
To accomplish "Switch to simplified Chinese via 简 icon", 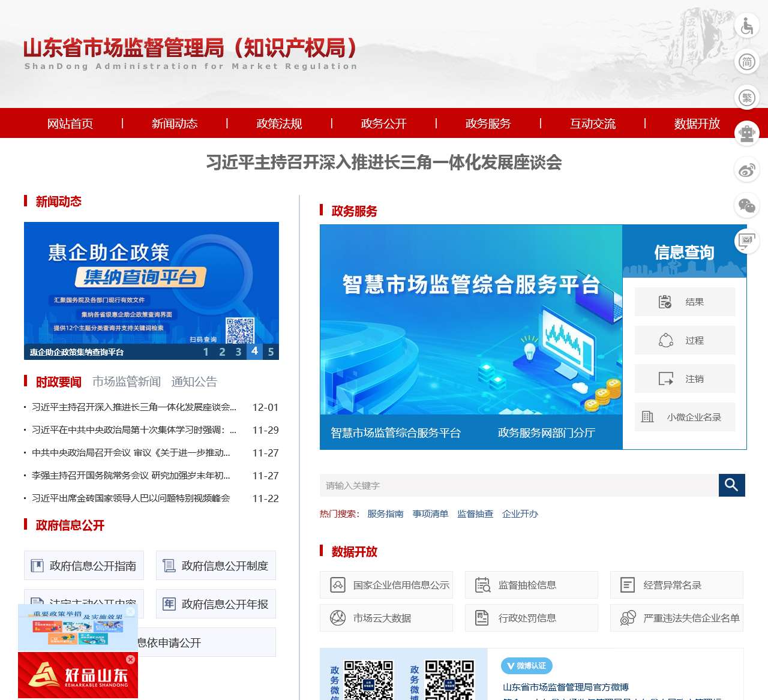I will (746, 62).
